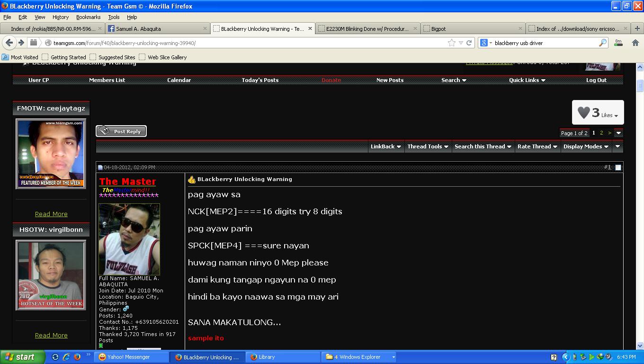This screenshot has height=364, width=644.
Task: Expand the Thread Tools menu
Action: 428,146
